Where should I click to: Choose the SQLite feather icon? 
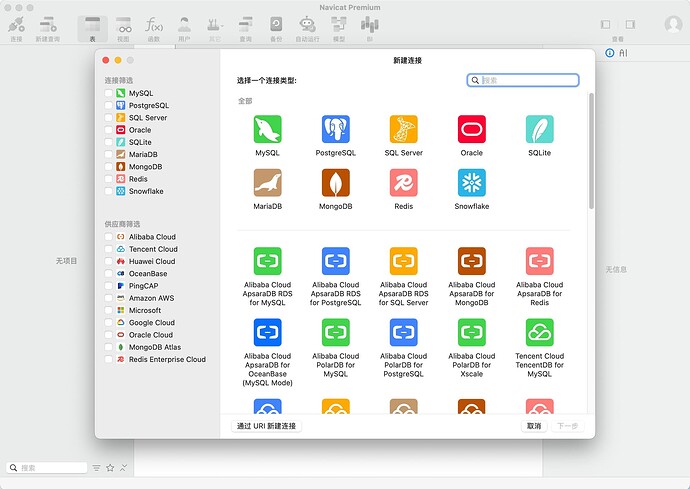coord(540,129)
